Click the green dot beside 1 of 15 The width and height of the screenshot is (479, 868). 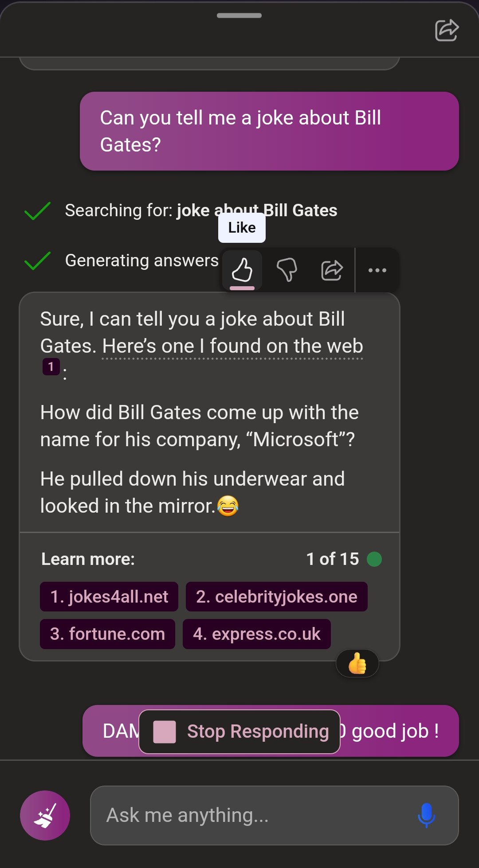(x=374, y=559)
